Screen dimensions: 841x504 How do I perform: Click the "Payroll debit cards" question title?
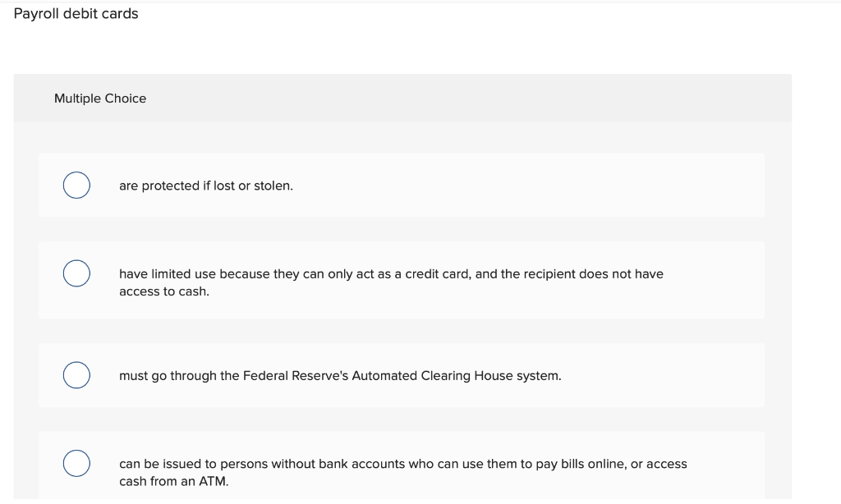click(76, 14)
